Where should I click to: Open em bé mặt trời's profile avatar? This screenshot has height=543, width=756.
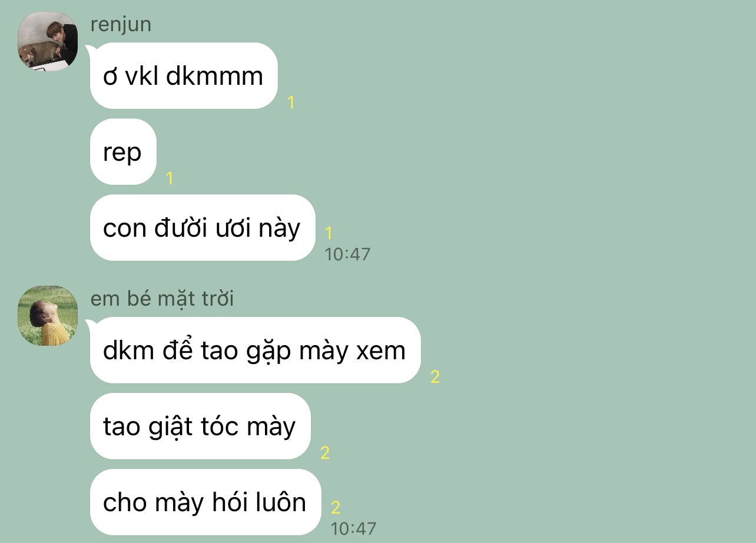(48, 316)
